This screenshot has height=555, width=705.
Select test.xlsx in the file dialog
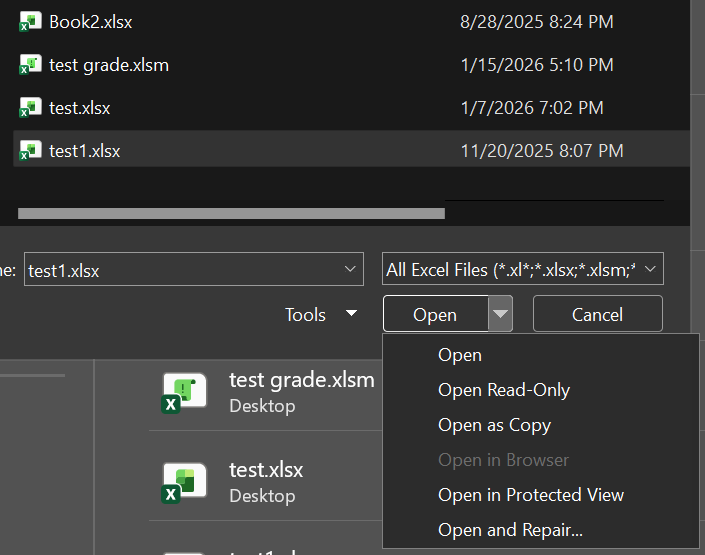(x=80, y=108)
